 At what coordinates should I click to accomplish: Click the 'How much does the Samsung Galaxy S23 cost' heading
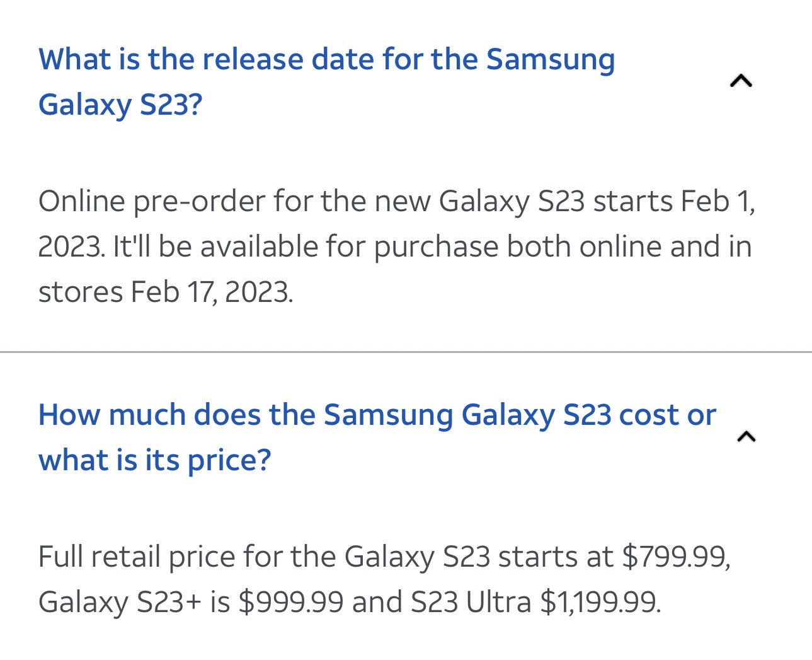pyautogui.click(x=377, y=415)
